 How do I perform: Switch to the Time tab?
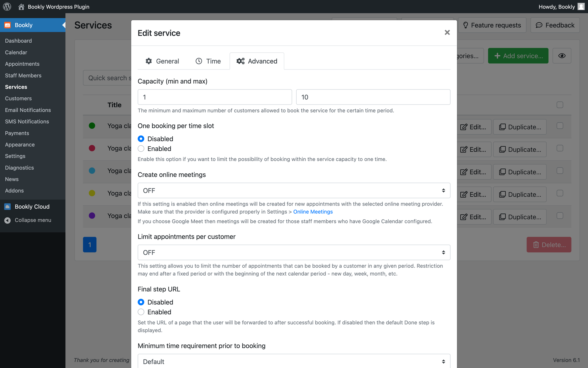(208, 61)
